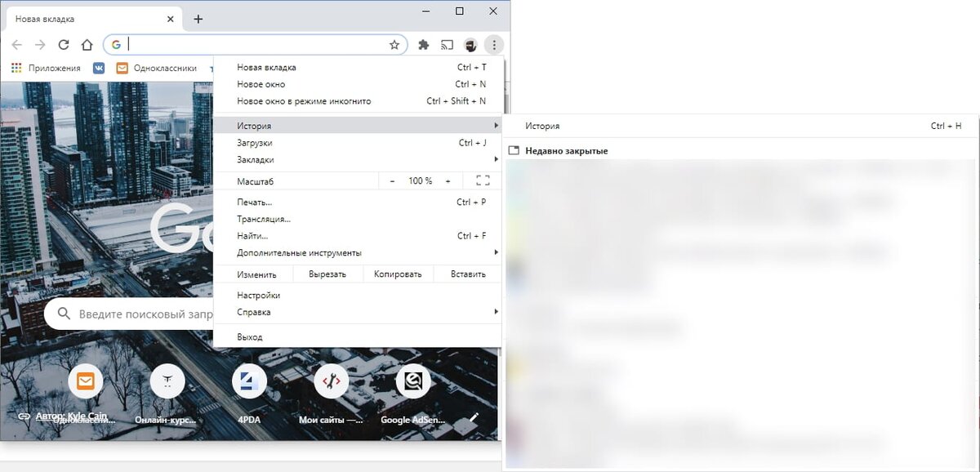Viewport: 980px width, 472px height.
Task: Open the VK bookmark icon
Action: [99, 69]
